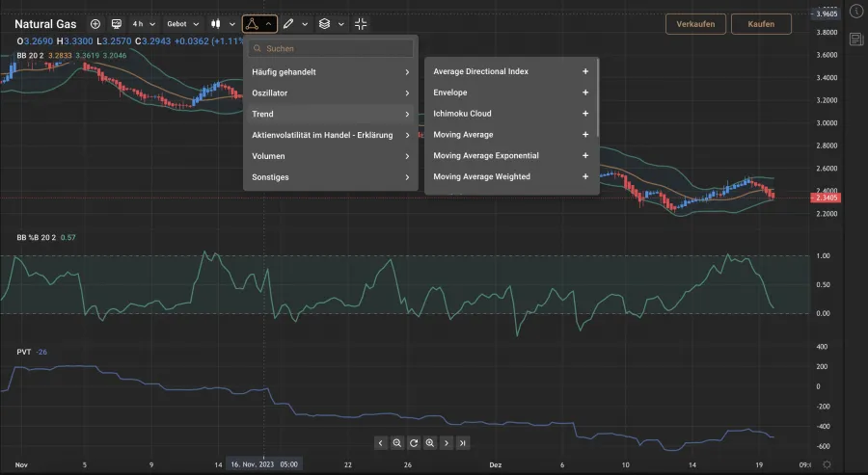Viewport: 868px width, 475px height.
Task: Open the news panel icon
Action: click(855, 39)
